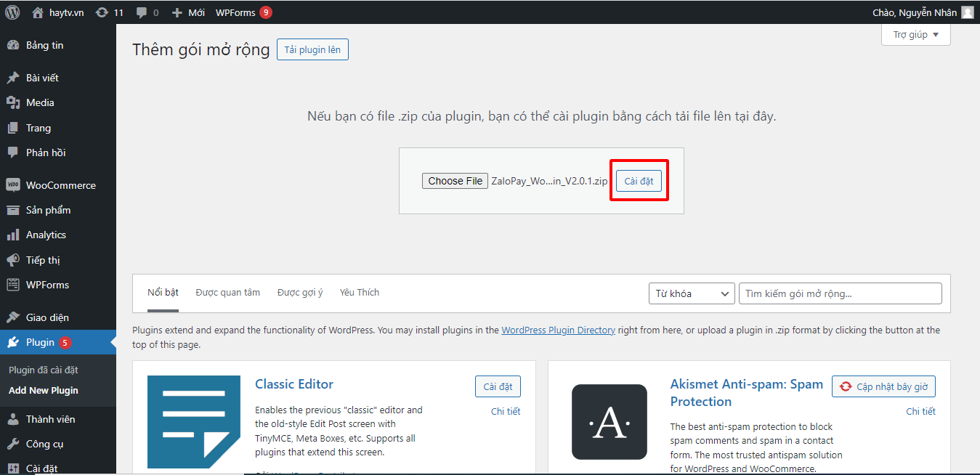Click the WordPress logo in admin bar

[12, 12]
